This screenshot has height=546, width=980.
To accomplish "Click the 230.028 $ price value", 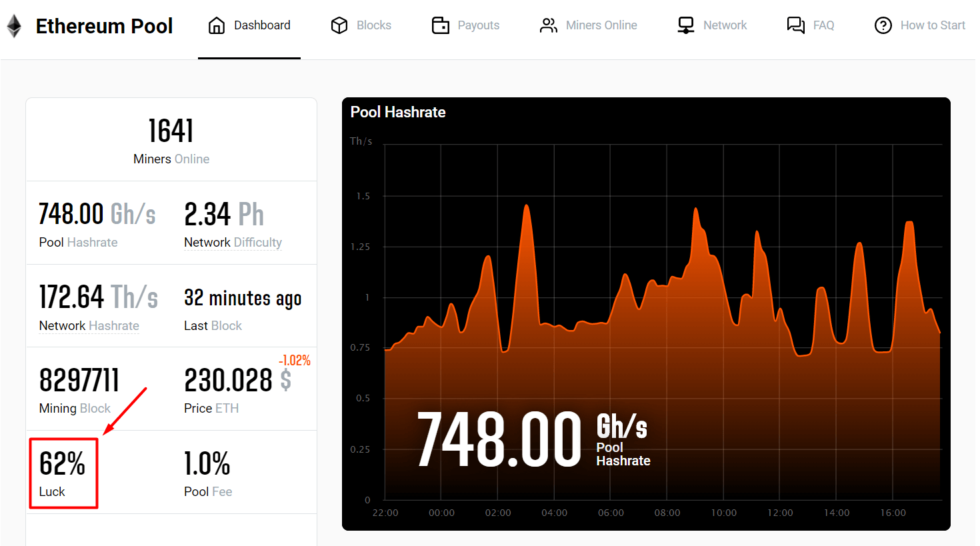I will pyautogui.click(x=238, y=381).
